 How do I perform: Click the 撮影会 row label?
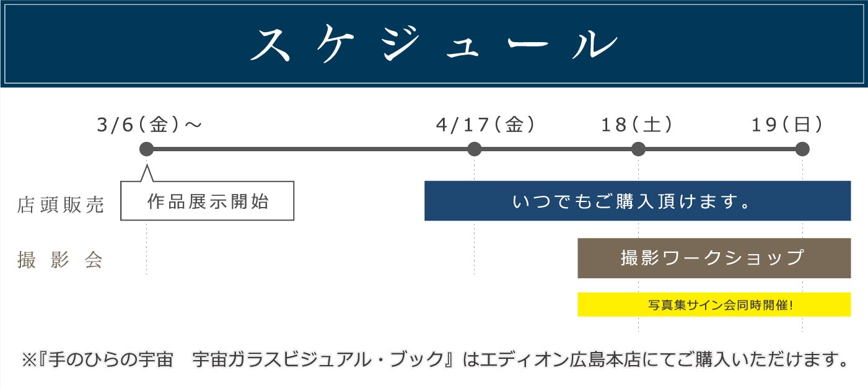[59, 261]
